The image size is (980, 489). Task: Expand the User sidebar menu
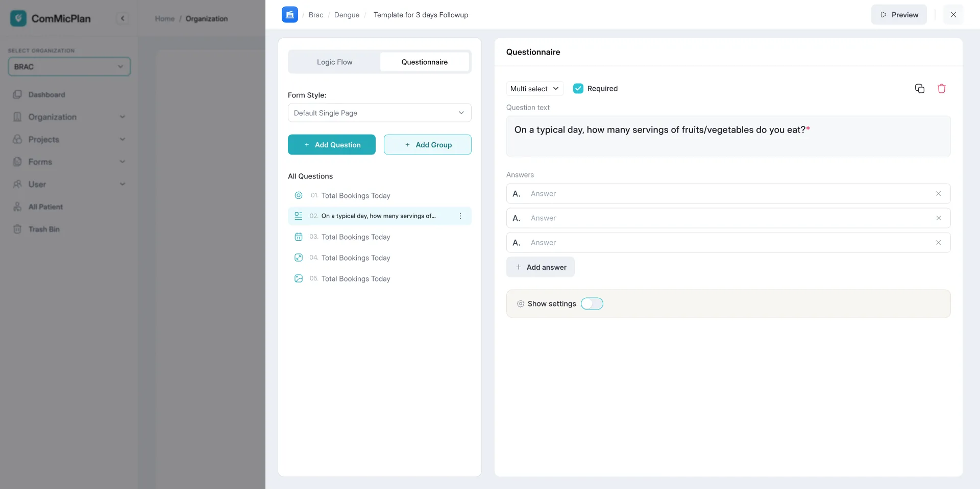(x=69, y=185)
